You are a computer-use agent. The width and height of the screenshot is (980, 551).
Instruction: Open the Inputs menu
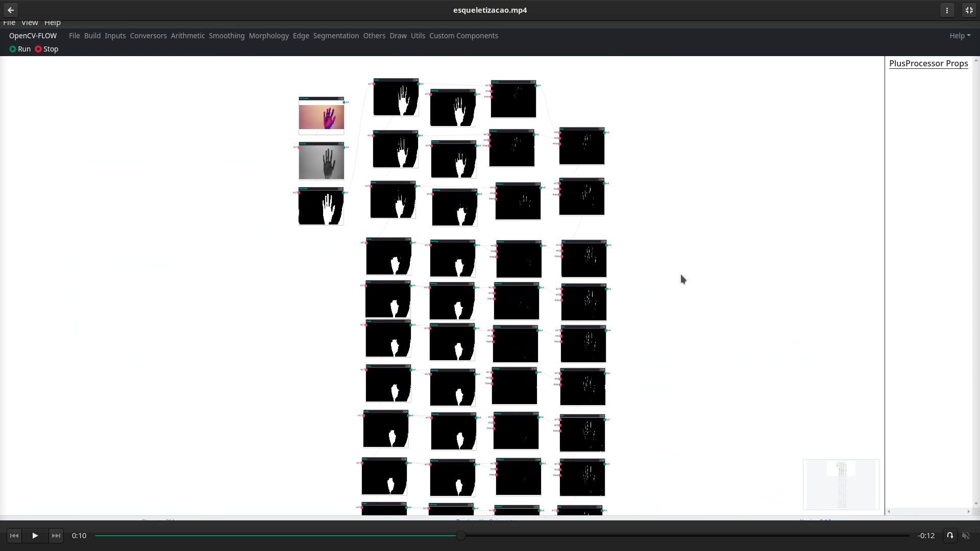pyautogui.click(x=115, y=36)
